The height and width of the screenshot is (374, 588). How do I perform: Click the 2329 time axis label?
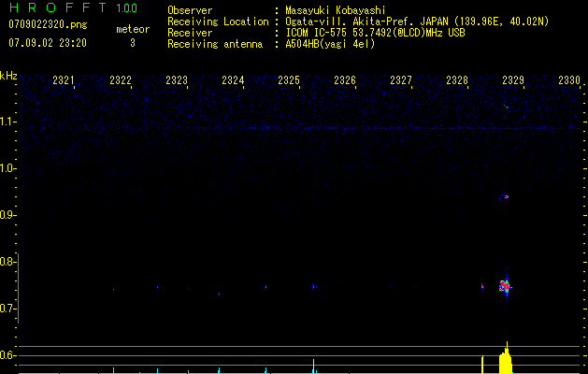(x=513, y=80)
